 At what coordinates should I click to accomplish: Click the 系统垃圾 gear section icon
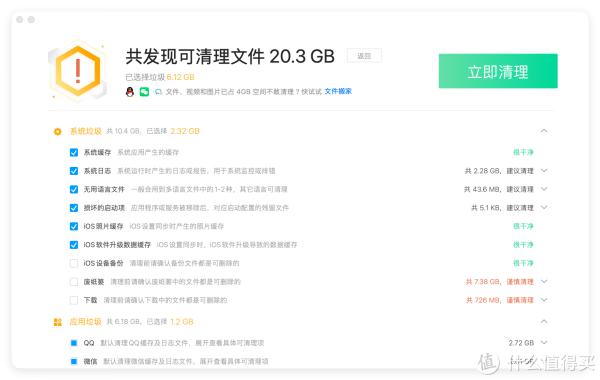(x=58, y=132)
